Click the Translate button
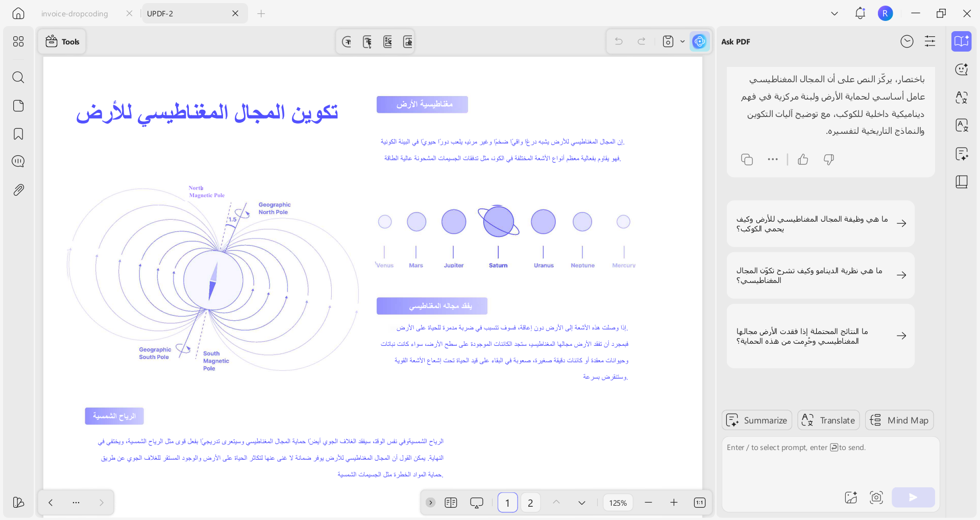 coord(828,420)
